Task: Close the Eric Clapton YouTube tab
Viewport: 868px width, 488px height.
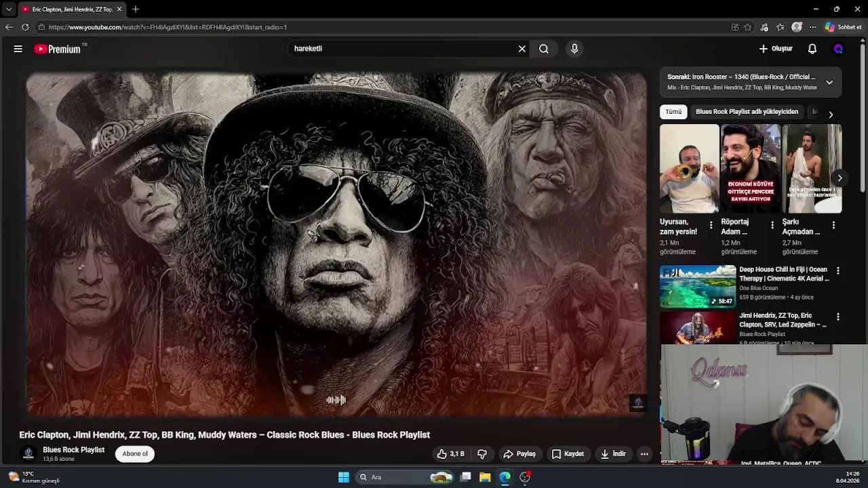Action: click(119, 9)
